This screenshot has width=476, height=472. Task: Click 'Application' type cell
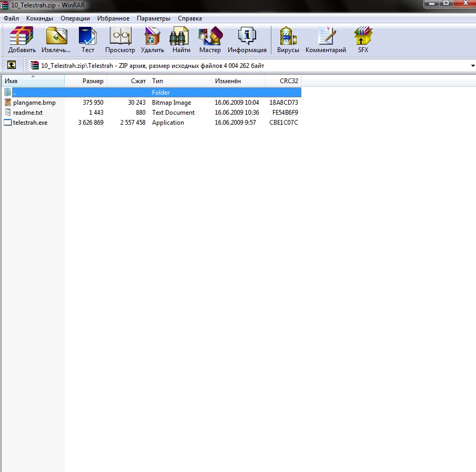click(x=168, y=123)
